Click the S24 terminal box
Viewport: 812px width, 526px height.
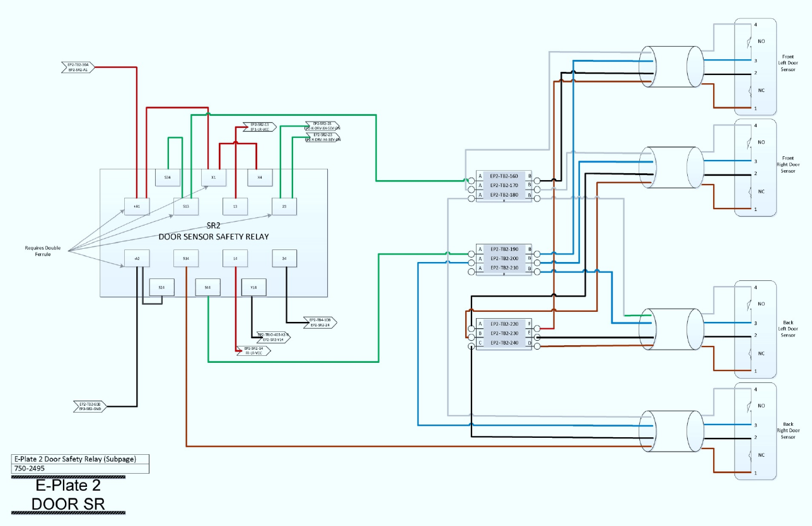161,287
